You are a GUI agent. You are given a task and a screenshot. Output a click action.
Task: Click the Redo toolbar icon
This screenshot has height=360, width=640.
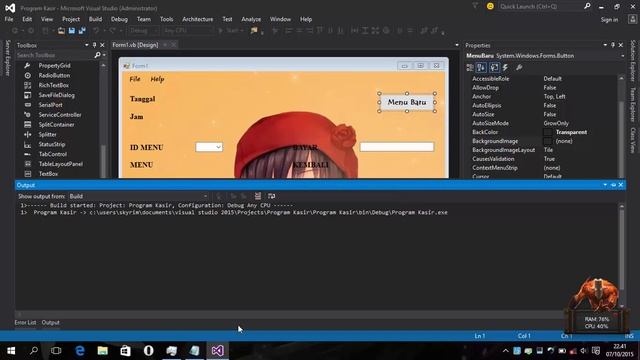(x=112, y=31)
